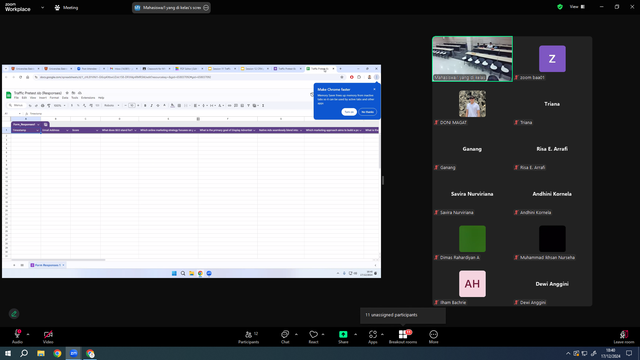Click the Leave room button
Image resolution: width=640 pixels, height=360 pixels.
pyautogui.click(x=624, y=337)
